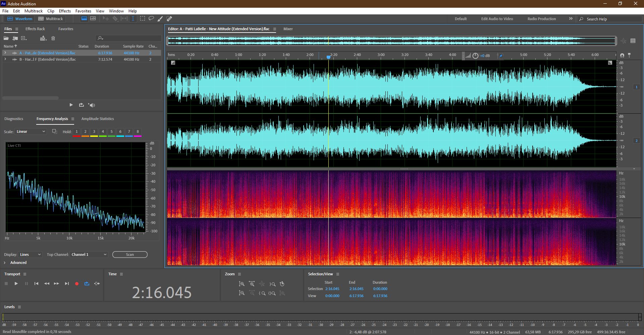Switch to Multitrack editor view
The image size is (644, 335).
pos(50,19)
